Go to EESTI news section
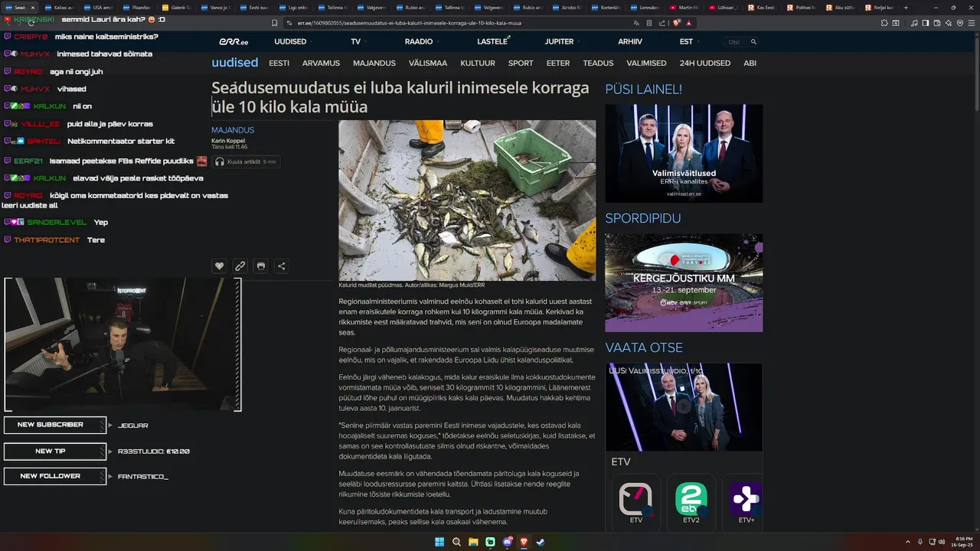The image size is (980, 551). point(279,63)
